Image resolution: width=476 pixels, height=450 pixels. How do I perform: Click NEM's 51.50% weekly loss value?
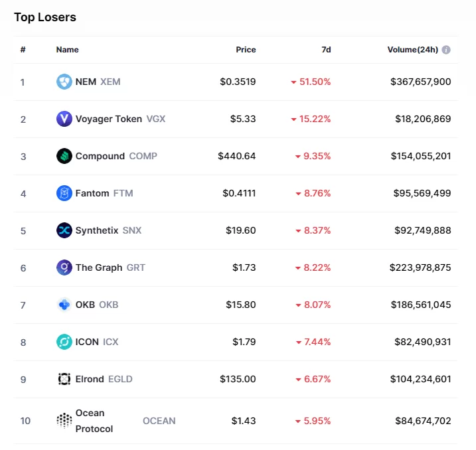tap(315, 82)
